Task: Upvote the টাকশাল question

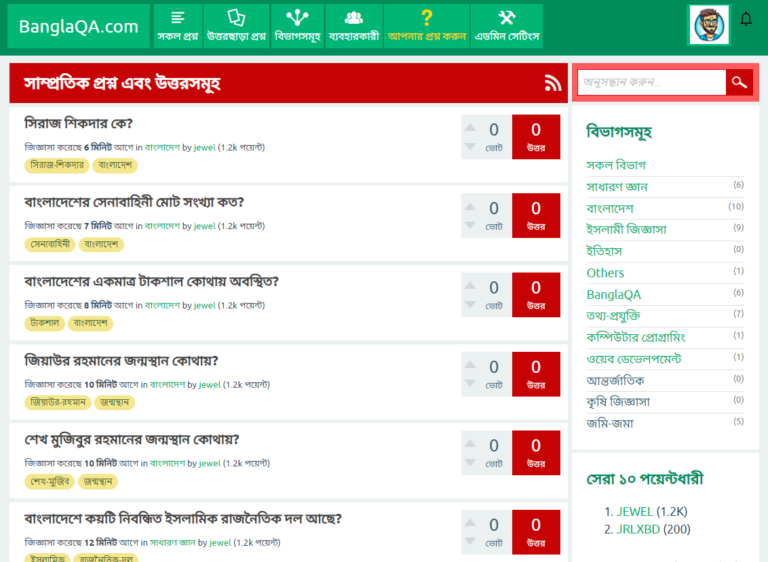Action: [470, 282]
